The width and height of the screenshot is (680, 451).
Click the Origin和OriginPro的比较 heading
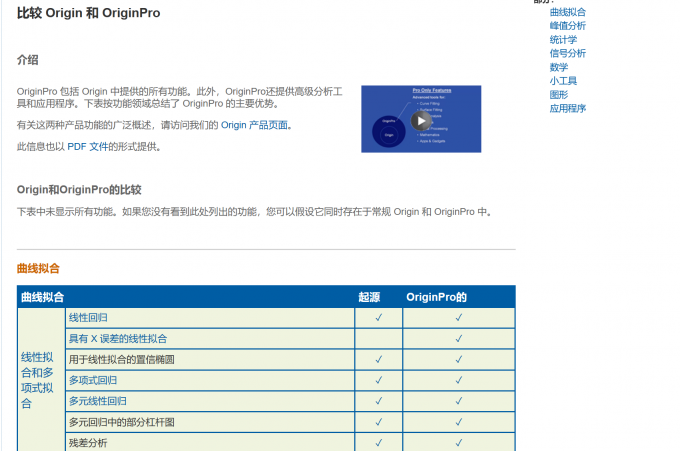click(79, 190)
